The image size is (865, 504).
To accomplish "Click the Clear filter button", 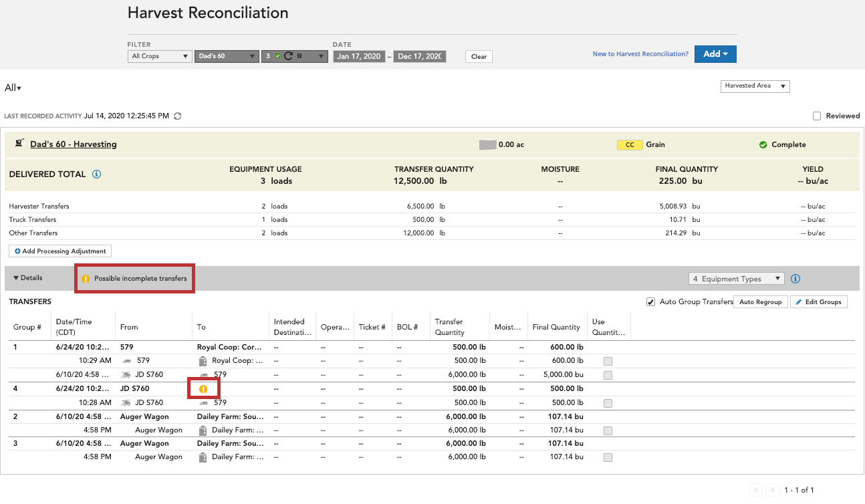I will 479,57.
